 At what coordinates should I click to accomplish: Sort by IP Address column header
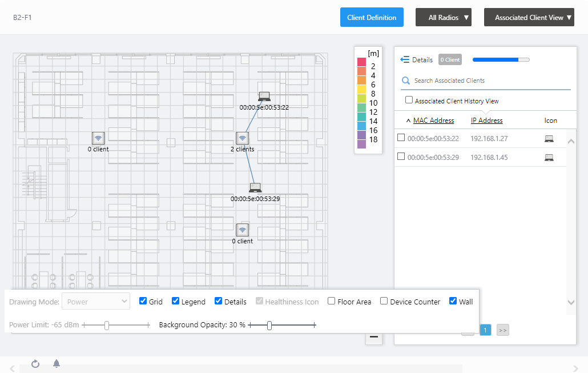coord(486,121)
